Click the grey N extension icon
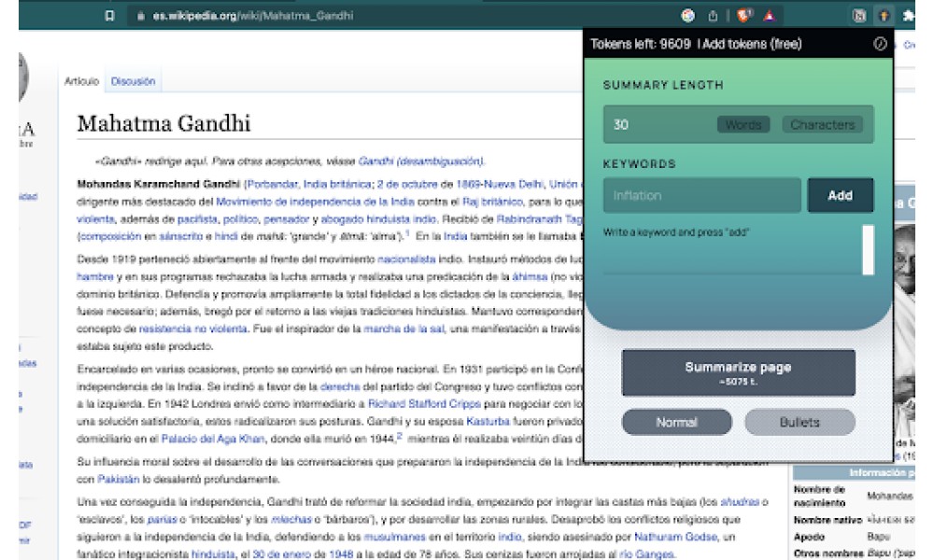 [x=858, y=16]
